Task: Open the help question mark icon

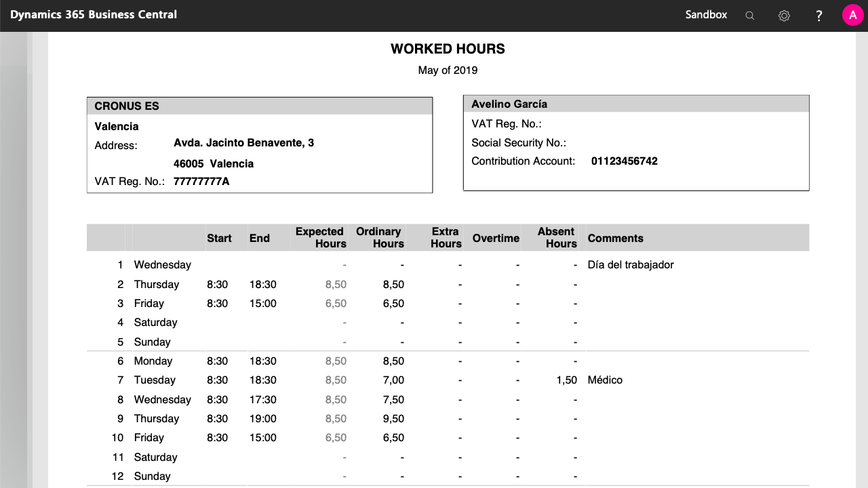Action: [x=818, y=14]
